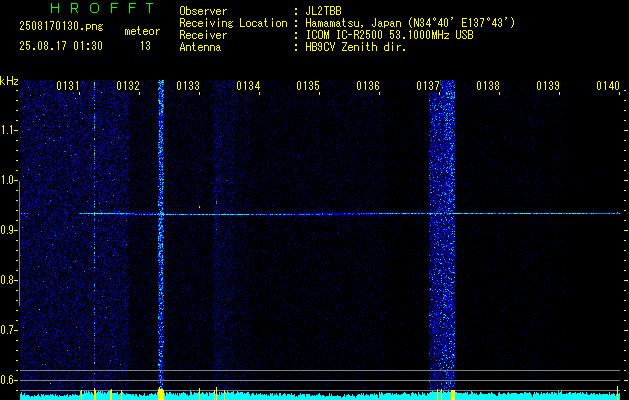This screenshot has height=400, width=629.
Task: Click the timestamp 25.08.17 01:30
Action: click(x=61, y=46)
